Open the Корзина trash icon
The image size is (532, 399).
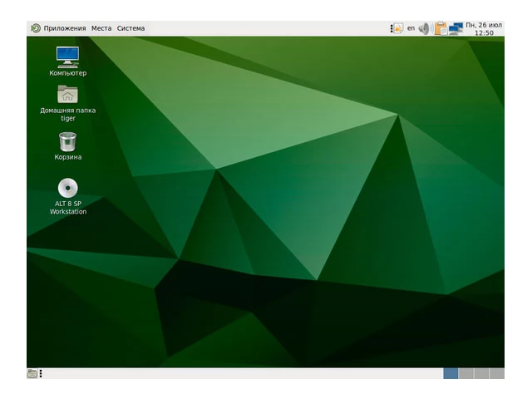pos(67,142)
